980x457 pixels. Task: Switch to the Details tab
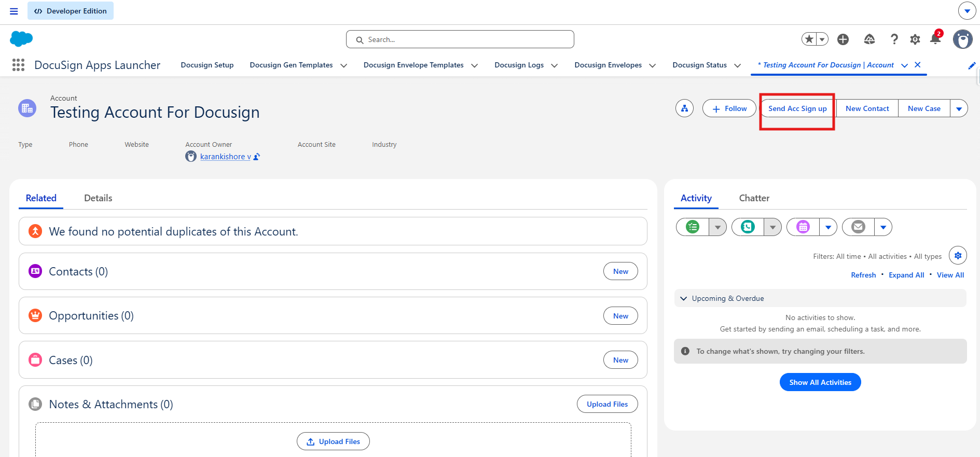tap(98, 198)
